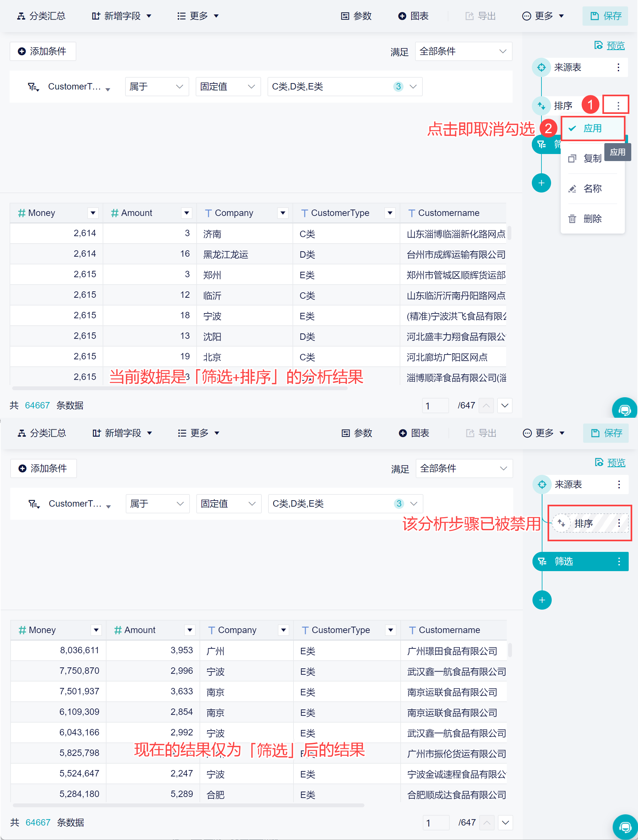Click the three-dot menu on the bottom 筛选 step

pyautogui.click(x=619, y=561)
